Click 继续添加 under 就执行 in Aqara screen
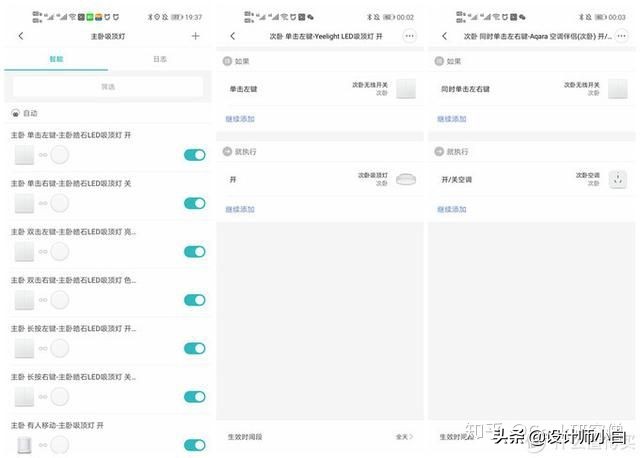Viewport: 640px width, 458px height. point(452,209)
